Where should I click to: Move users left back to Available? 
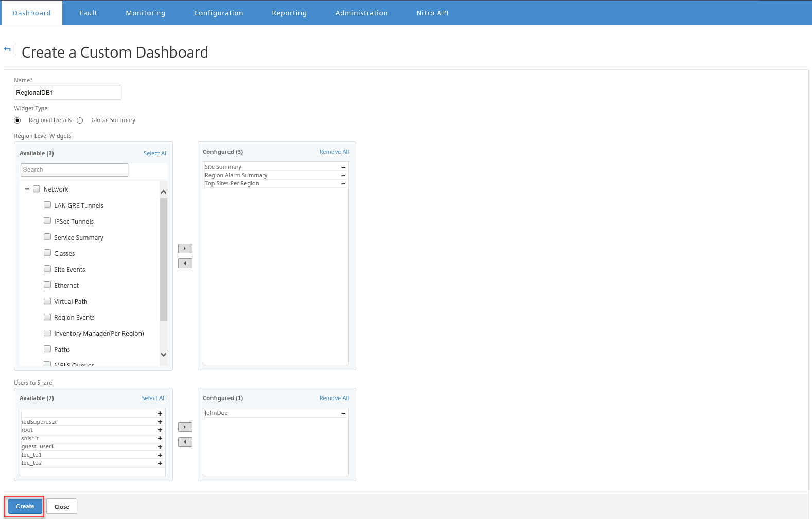coord(185,442)
